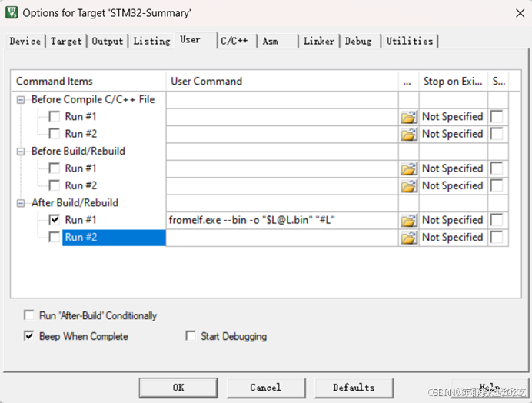Switch to the Debug tab
This screenshot has height=403, width=532.
point(361,41)
